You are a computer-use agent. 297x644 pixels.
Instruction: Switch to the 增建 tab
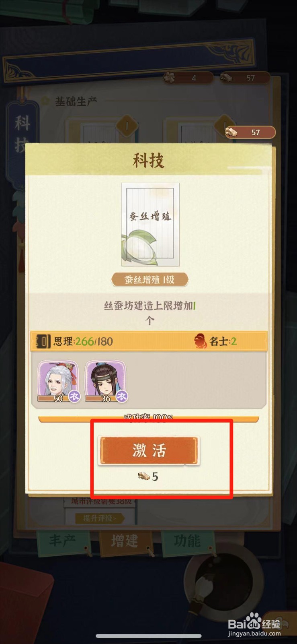point(125,541)
